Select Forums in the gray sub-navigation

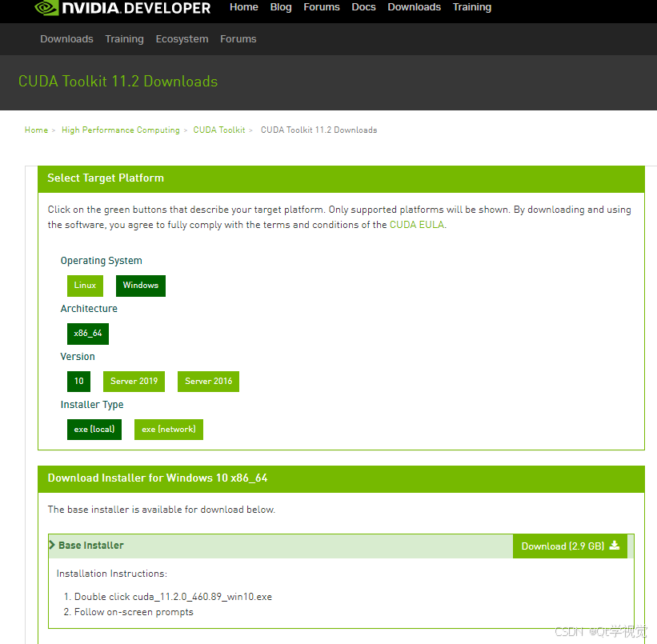238,39
